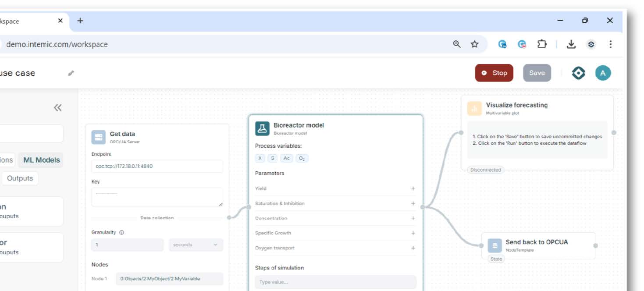Bookmark this page with star icon
Screen dimensions: 644x291
click(474, 44)
